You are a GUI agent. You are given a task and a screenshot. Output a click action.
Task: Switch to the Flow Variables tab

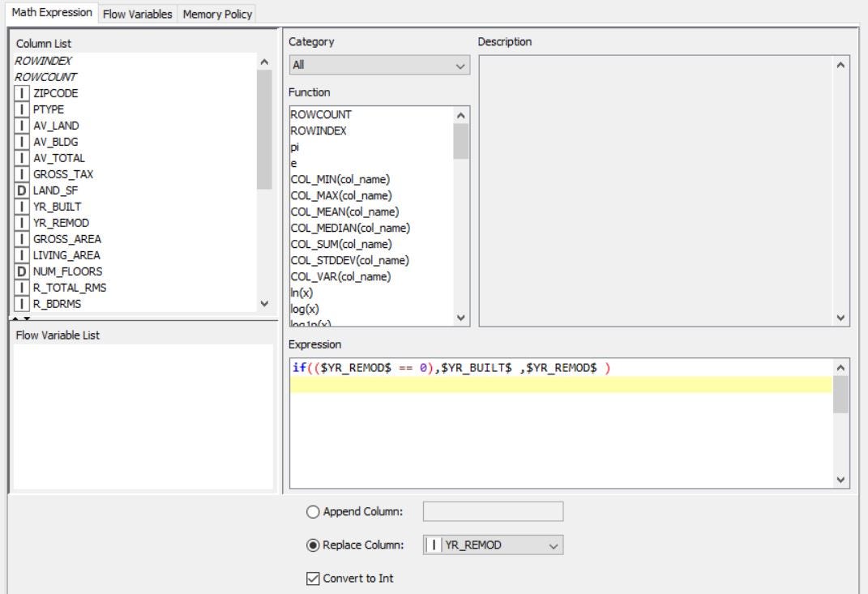[x=137, y=14]
